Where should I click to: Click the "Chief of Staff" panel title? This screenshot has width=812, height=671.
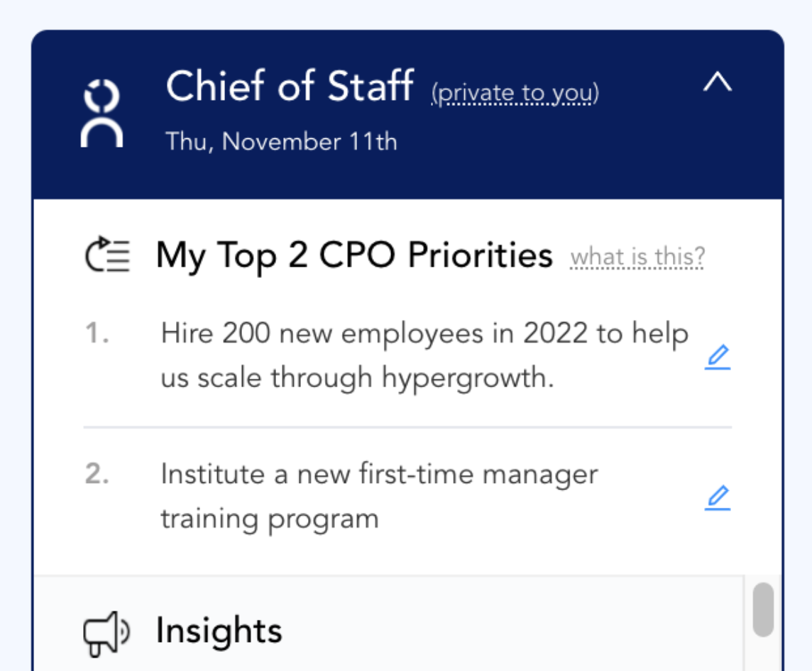click(x=290, y=87)
